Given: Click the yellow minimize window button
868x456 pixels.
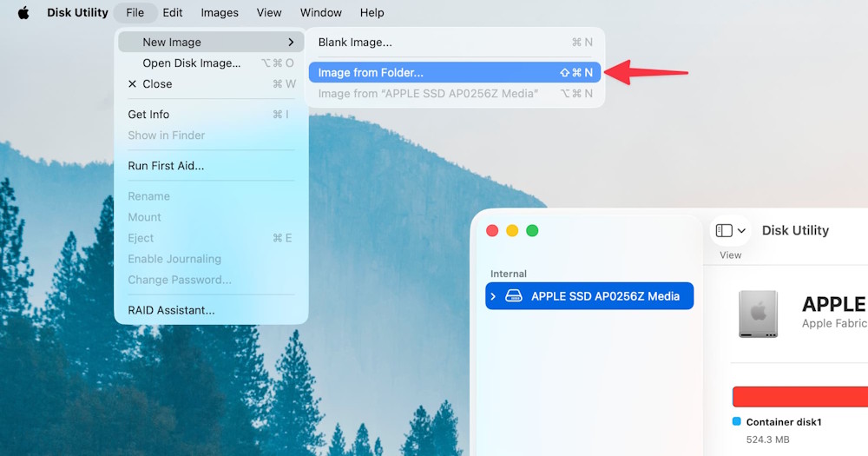Looking at the screenshot, I should point(512,230).
